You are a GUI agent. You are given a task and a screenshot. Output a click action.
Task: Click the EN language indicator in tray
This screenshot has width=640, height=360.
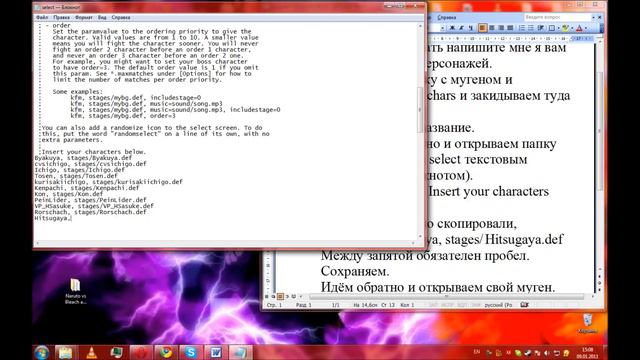476,352
